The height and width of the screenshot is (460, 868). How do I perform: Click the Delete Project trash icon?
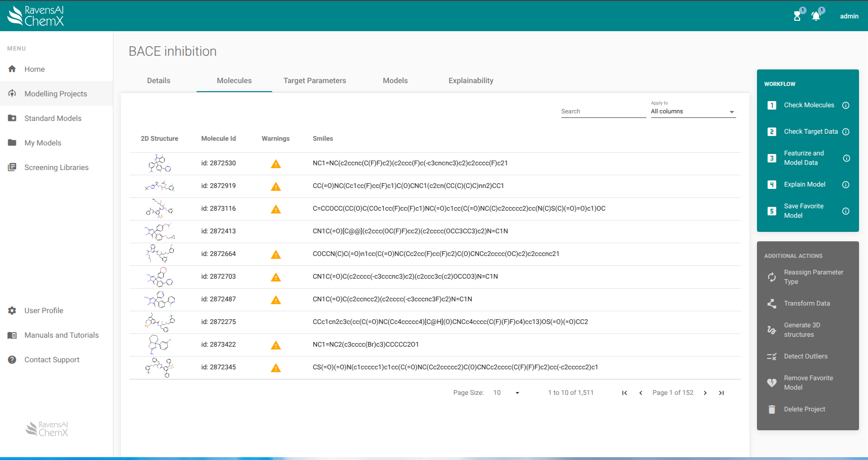point(772,409)
